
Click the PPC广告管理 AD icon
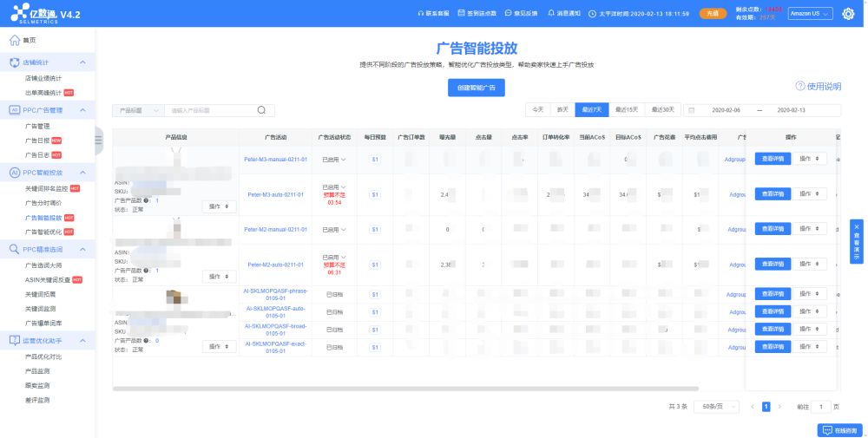tap(15, 110)
